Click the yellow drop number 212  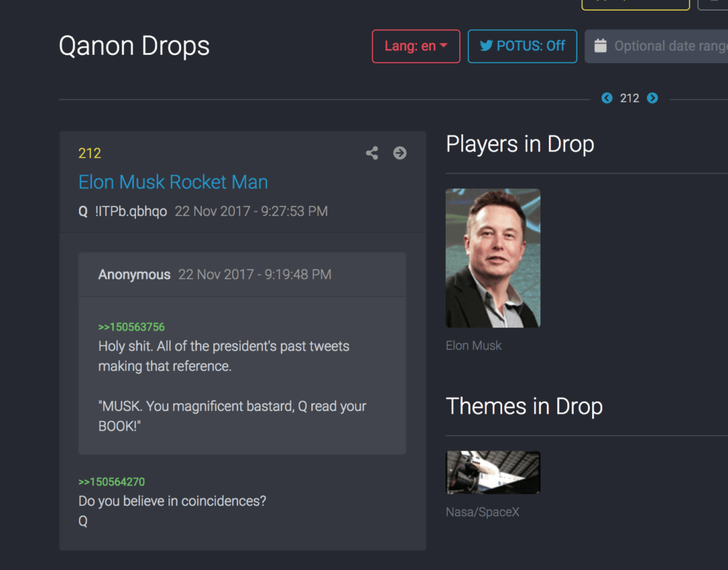coord(90,154)
